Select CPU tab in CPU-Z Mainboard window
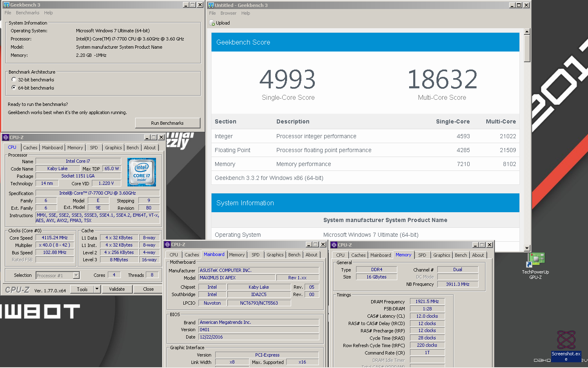Image resolution: width=588 pixels, height=368 pixels. click(x=174, y=255)
